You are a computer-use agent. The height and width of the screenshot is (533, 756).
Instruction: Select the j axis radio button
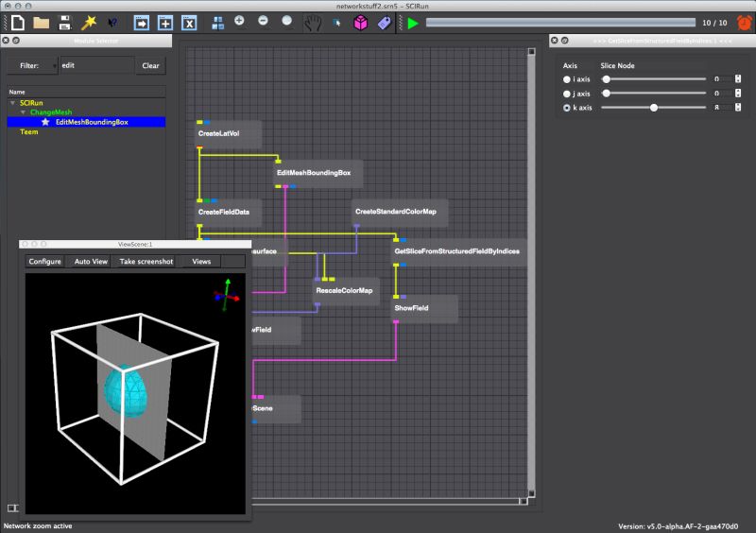click(x=566, y=94)
